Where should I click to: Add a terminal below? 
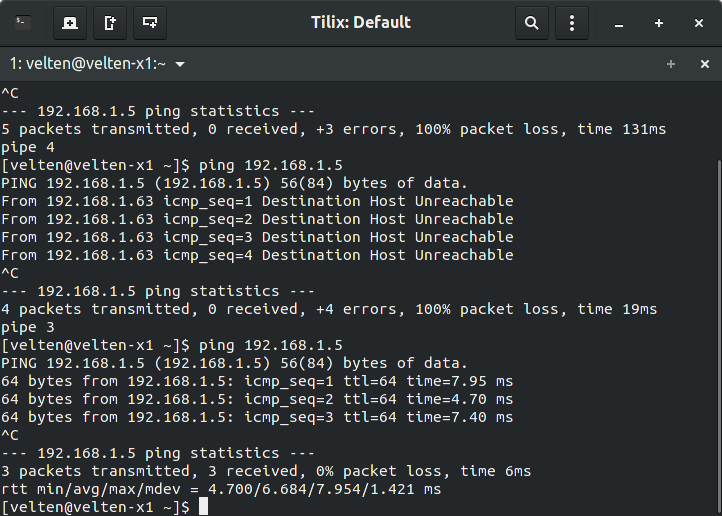pos(150,23)
